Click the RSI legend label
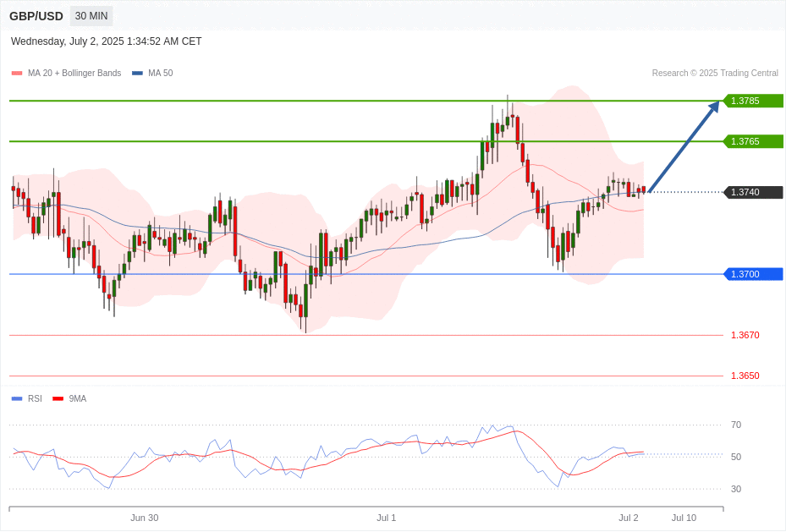Viewport: 786px width, 532px height. coord(35,398)
